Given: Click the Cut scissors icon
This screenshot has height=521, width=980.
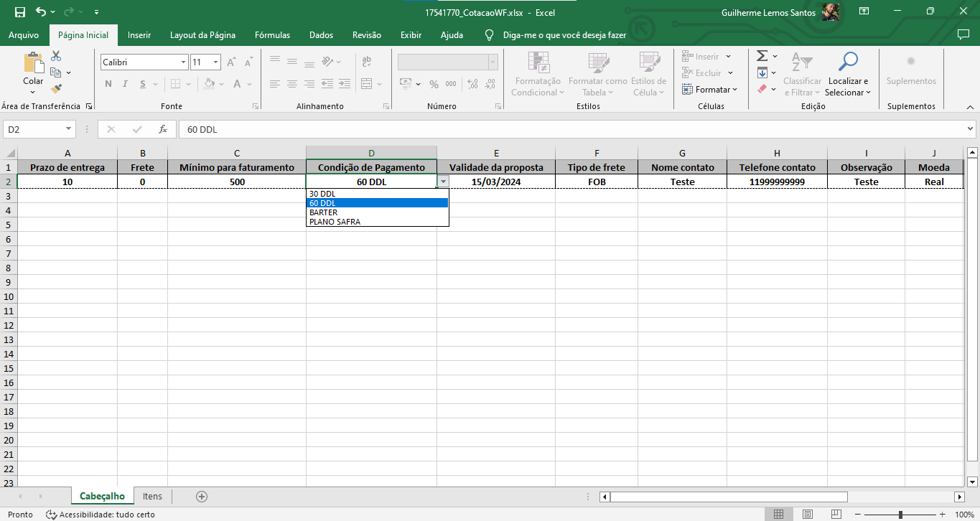Looking at the screenshot, I should (x=56, y=56).
